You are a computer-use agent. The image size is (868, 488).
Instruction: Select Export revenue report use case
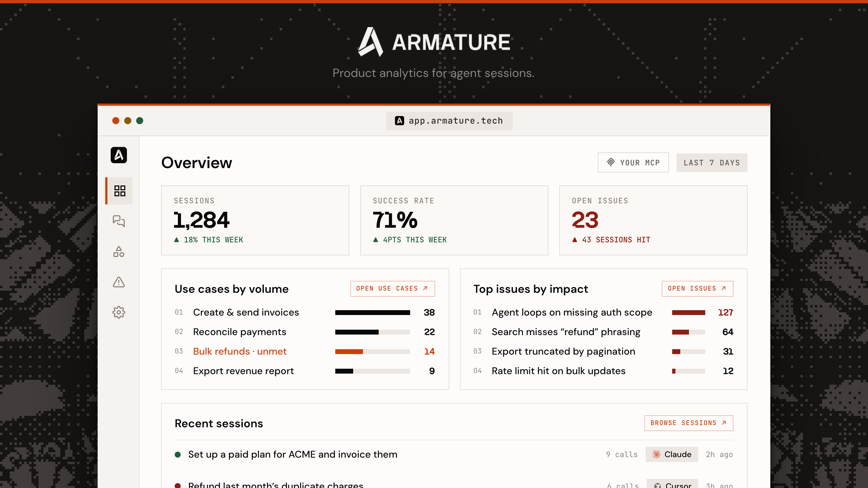click(305, 371)
